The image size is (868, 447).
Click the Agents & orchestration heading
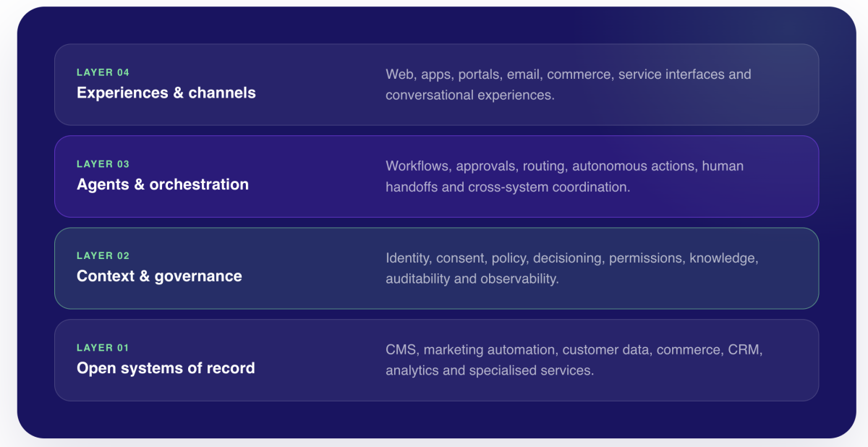[163, 184]
